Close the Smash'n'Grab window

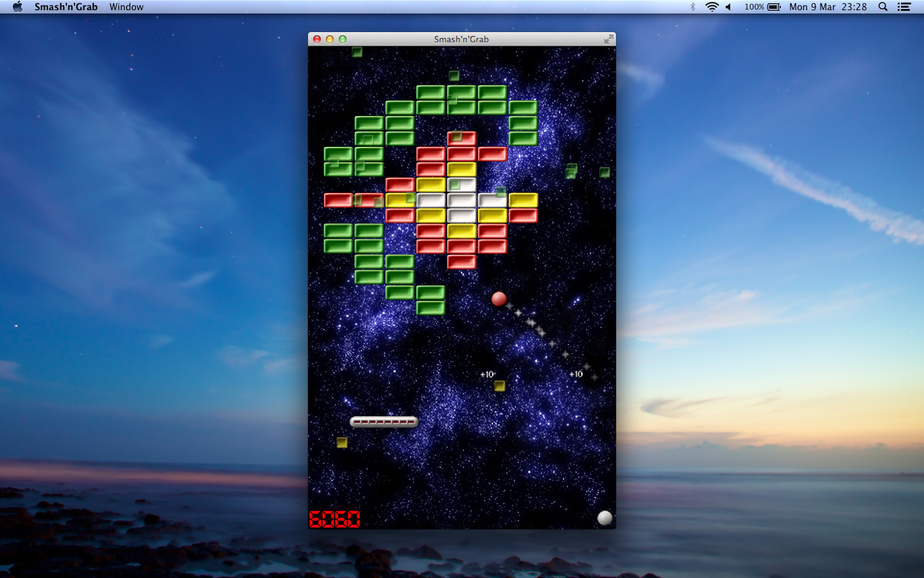[317, 39]
